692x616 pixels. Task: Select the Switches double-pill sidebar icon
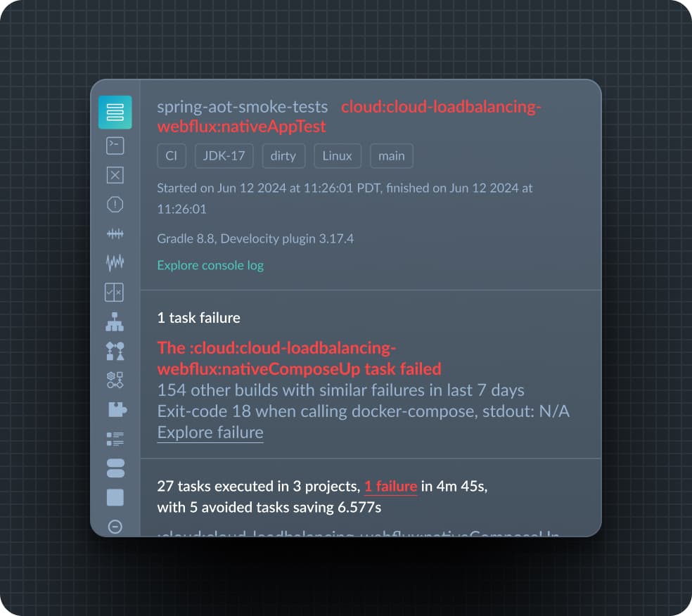coord(115,468)
